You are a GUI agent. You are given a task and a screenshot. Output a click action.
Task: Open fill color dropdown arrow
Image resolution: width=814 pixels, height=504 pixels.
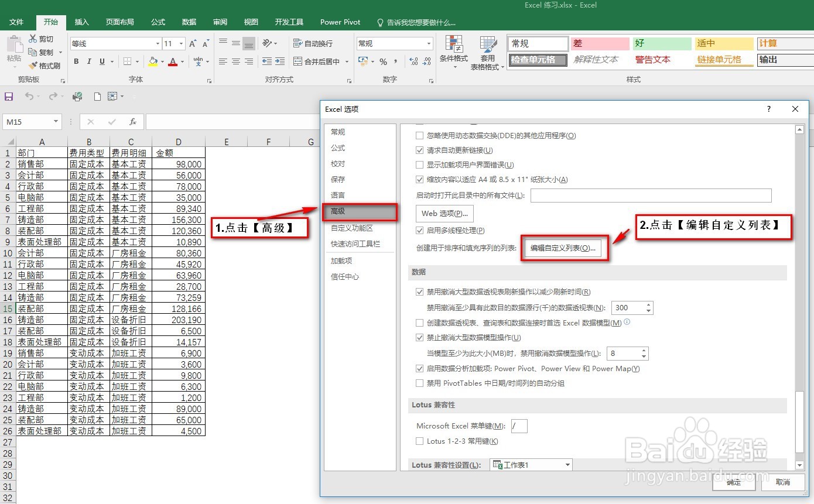[162, 61]
